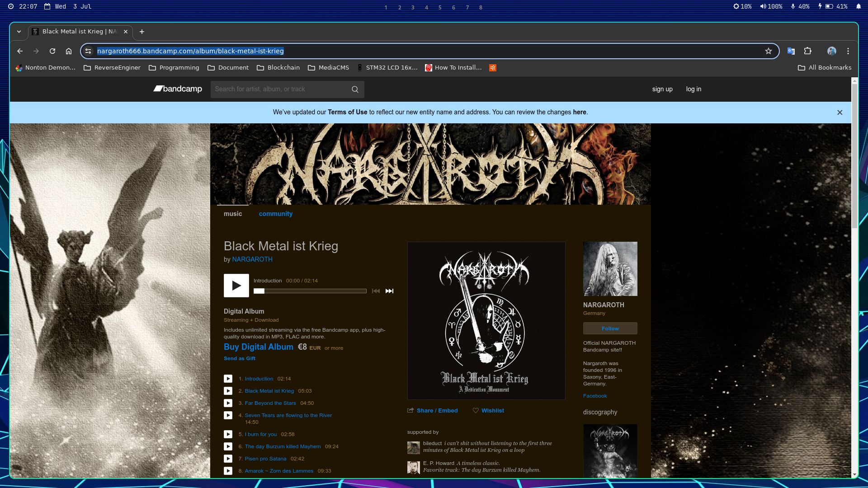
Task: Add album to Wishlist with heart icon
Action: tap(488, 410)
